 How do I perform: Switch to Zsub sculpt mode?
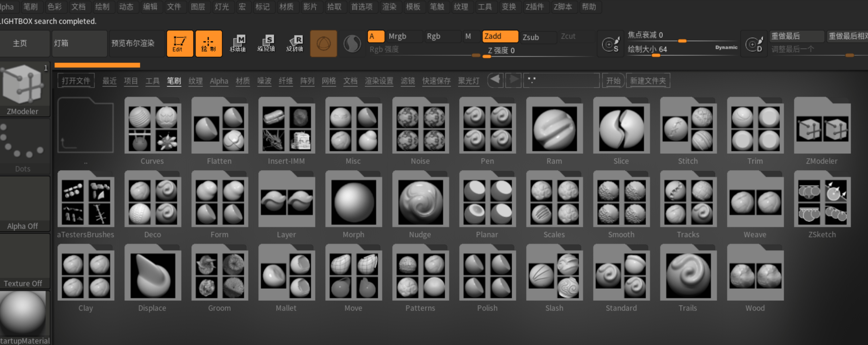(x=538, y=37)
